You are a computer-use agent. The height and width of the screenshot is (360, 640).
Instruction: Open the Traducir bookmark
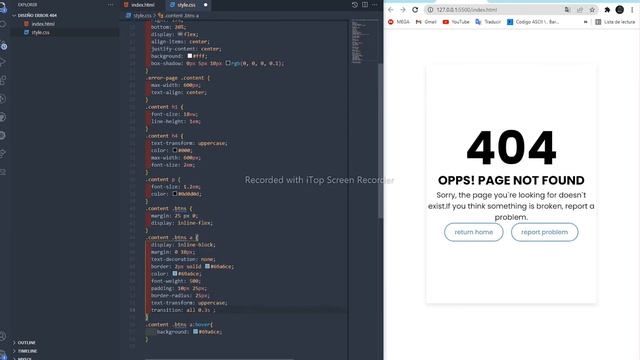[488, 22]
